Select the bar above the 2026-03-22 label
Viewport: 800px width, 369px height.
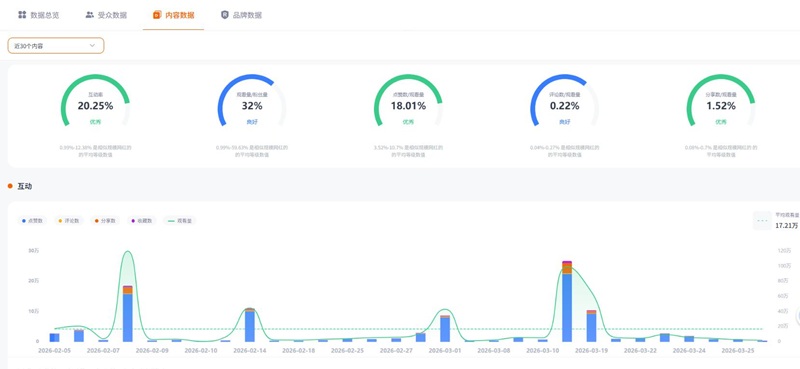pyautogui.click(x=640, y=339)
